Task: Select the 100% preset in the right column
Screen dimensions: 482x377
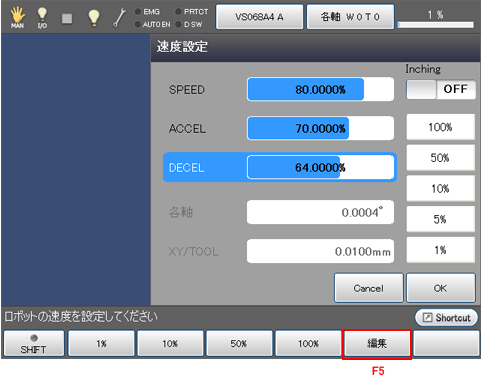Action: point(440,127)
